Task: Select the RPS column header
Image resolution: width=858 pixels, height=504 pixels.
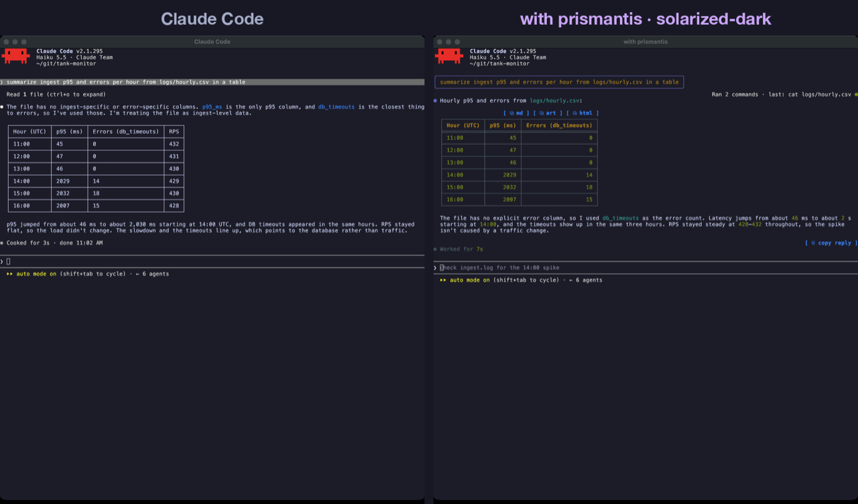Action: (x=174, y=132)
